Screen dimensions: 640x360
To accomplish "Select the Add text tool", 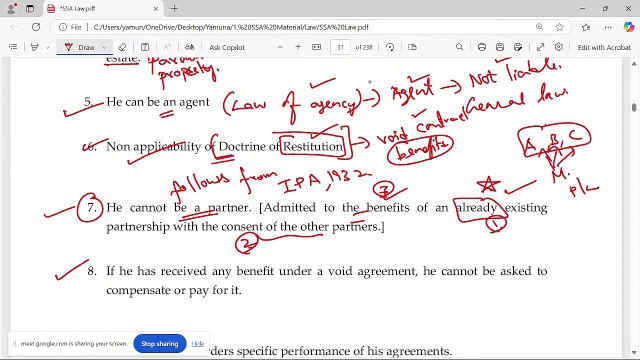I will [x=145, y=47].
